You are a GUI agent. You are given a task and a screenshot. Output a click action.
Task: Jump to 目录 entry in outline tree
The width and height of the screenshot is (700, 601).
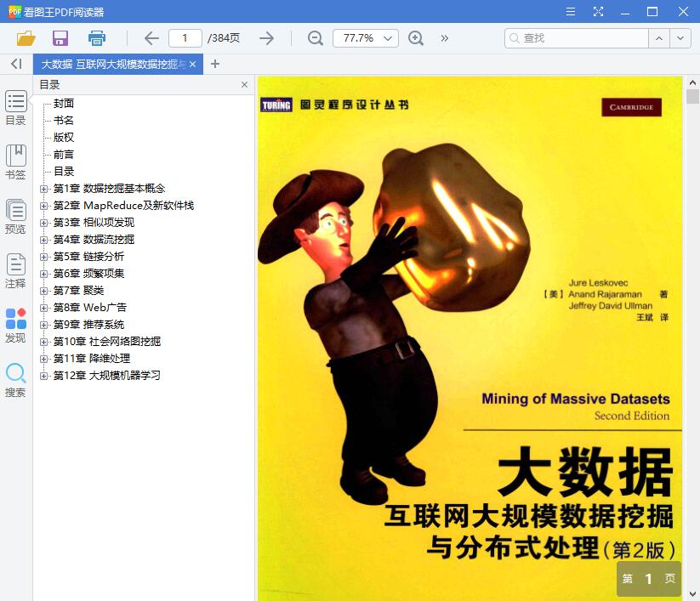click(x=64, y=172)
